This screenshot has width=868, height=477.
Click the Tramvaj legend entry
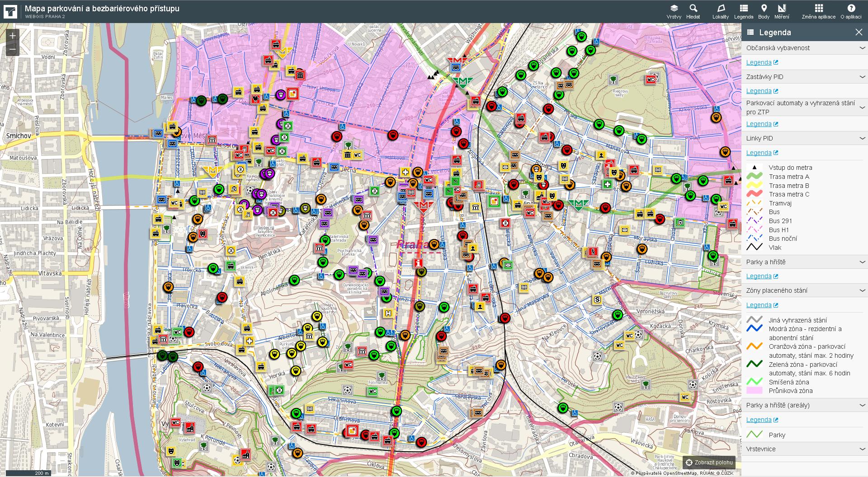click(780, 203)
